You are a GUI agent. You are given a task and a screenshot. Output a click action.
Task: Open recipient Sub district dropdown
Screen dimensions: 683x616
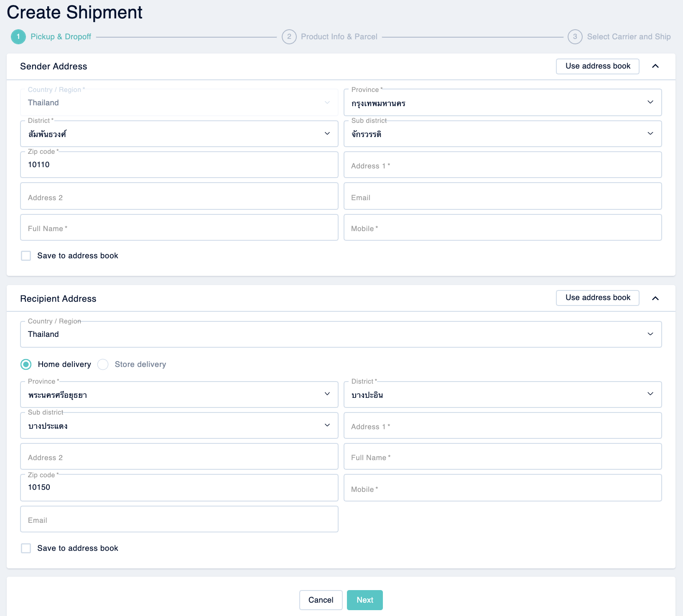(x=179, y=425)
